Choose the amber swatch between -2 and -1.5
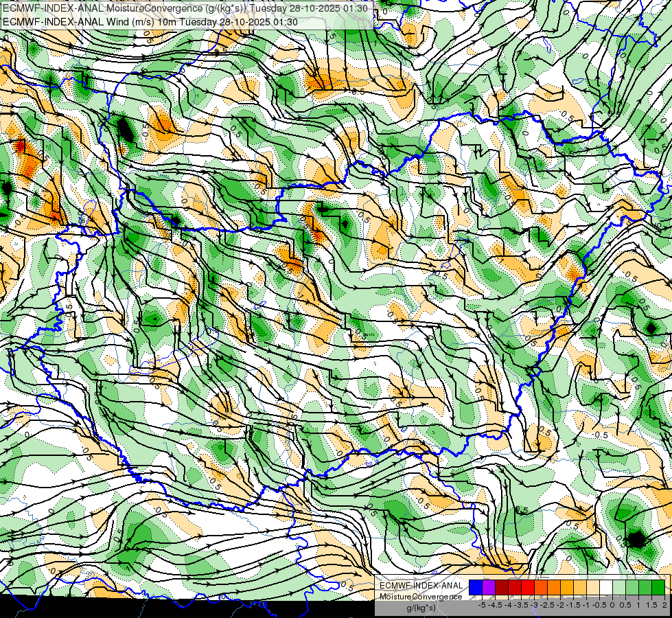 (x=567, y=587)
